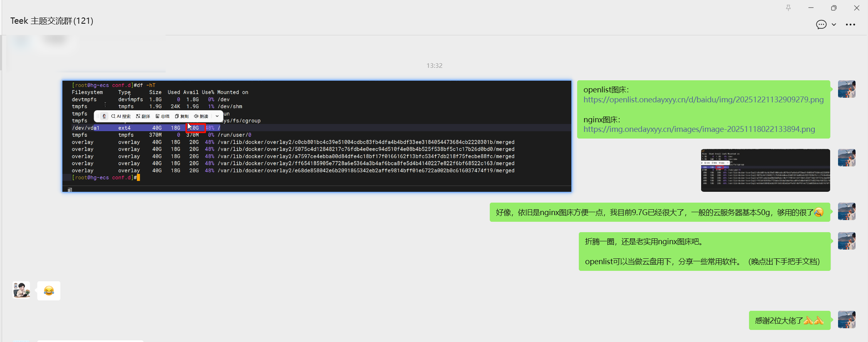The width and height of the screenshot is (868, 342).
Task: Expand the floating toolbar's dropdown chevron
Action: (x=217, y=116)
